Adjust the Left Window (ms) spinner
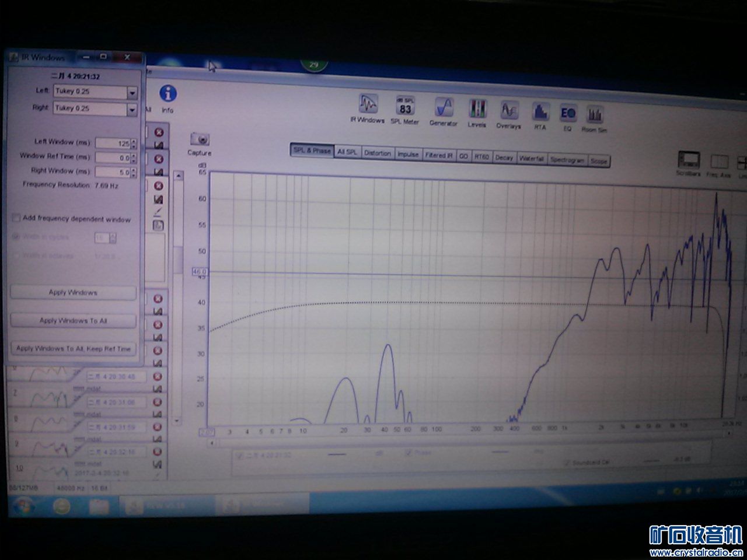Viewport: 747px width, 560px height. coord(134,143)
